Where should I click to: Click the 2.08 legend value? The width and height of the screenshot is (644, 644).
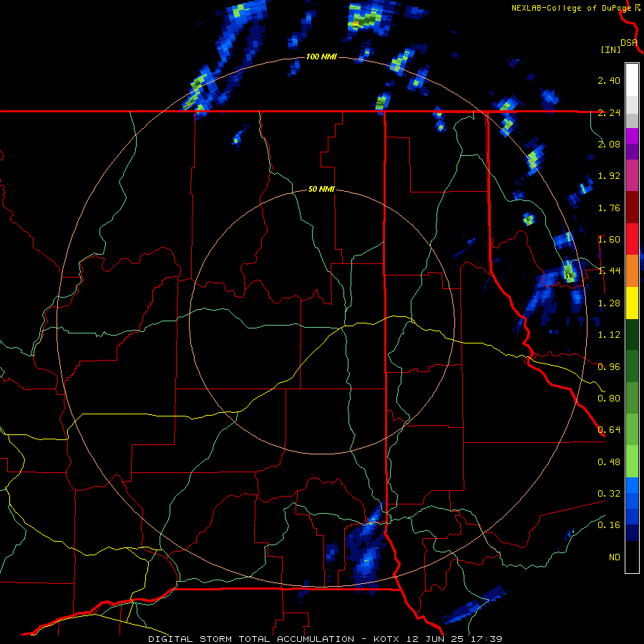point(609,144)
